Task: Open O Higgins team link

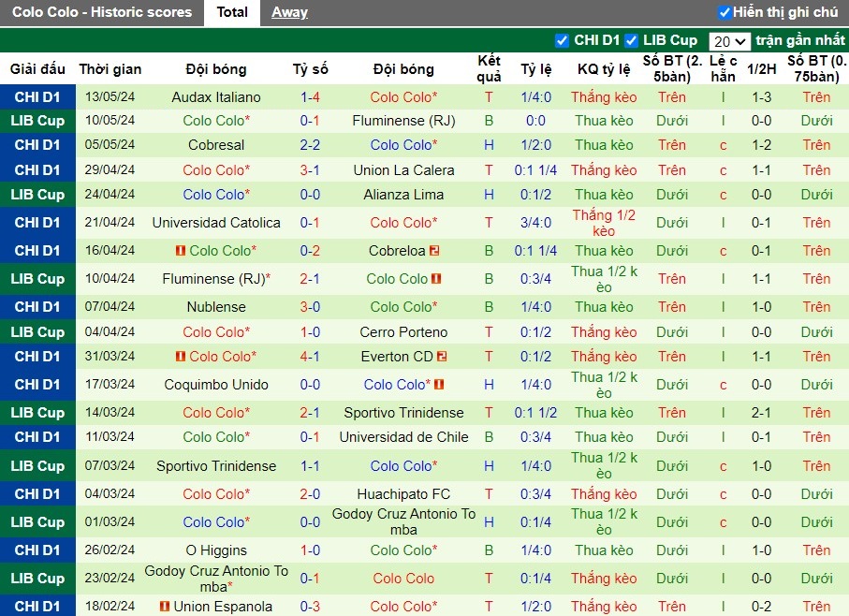Action: tap(216, 550)
